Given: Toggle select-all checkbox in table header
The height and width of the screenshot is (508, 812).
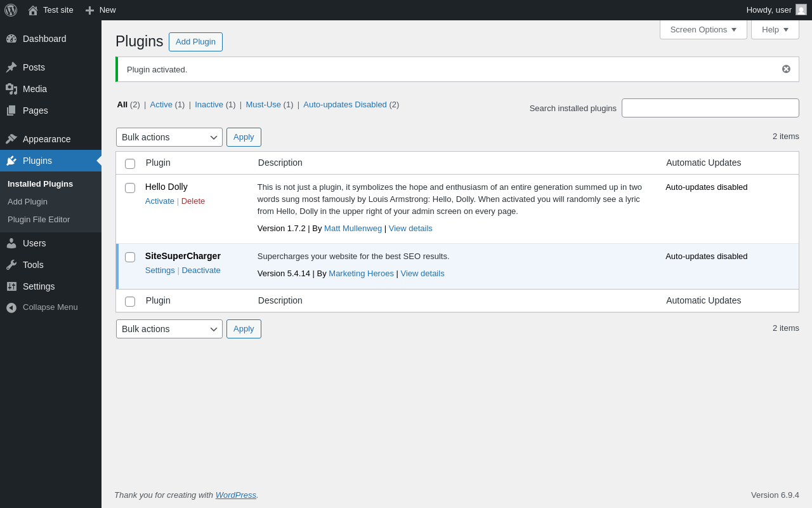Looking at the screenshot, I should tap(130, 164).
